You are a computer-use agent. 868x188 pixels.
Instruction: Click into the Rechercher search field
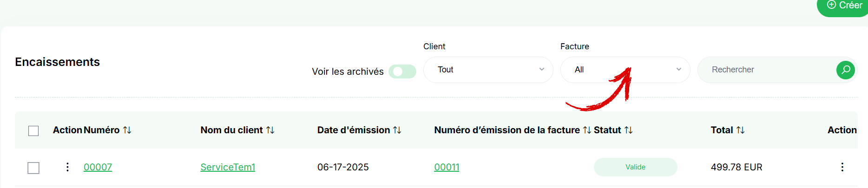(x=767, y=70)
